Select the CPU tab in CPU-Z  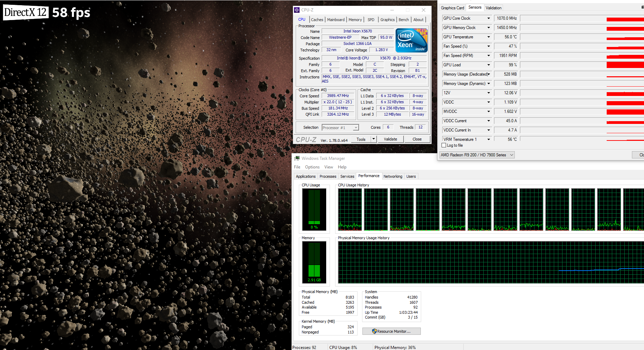click(x=302, y=19)
